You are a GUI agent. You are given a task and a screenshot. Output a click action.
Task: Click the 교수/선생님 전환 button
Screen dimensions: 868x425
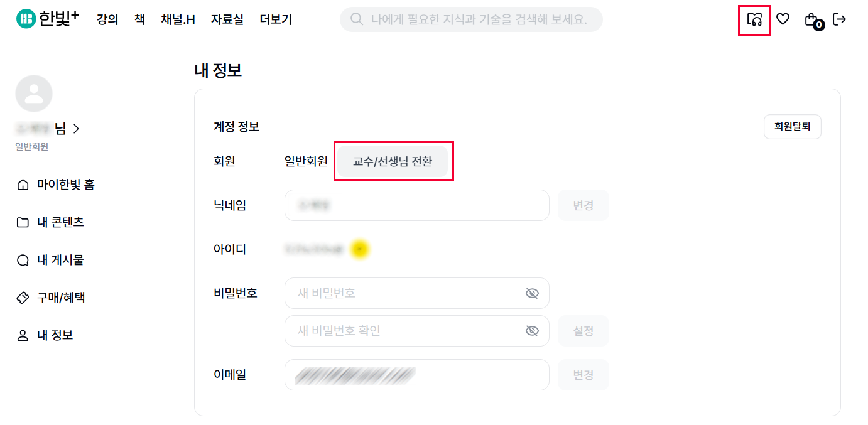[x=393, y=161]
